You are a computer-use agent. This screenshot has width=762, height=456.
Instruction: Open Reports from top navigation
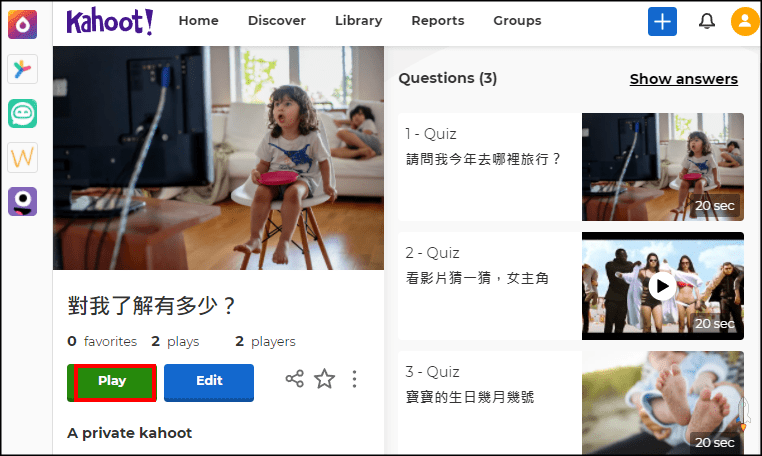coord(437,21)
